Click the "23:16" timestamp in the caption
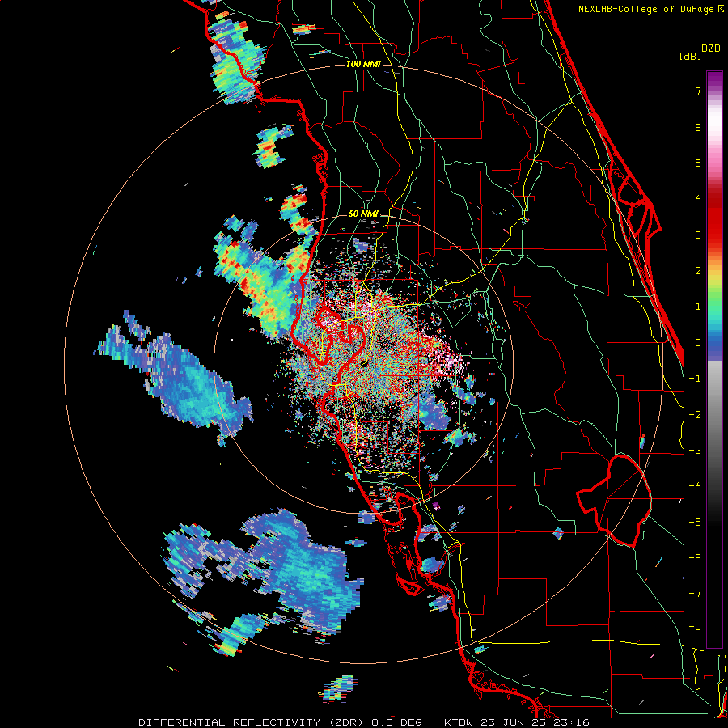The height and width of the screenshot is (728, 728). pyautogui.click(x=572, y=722)
